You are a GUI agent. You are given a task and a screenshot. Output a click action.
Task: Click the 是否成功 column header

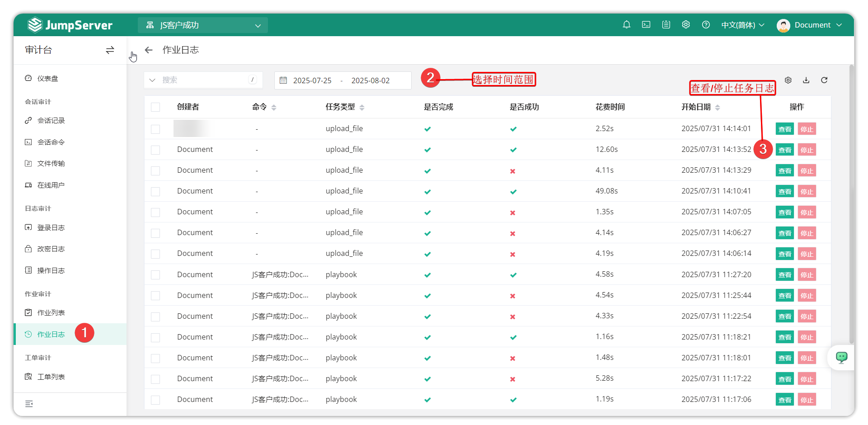(x=524, y=107)
